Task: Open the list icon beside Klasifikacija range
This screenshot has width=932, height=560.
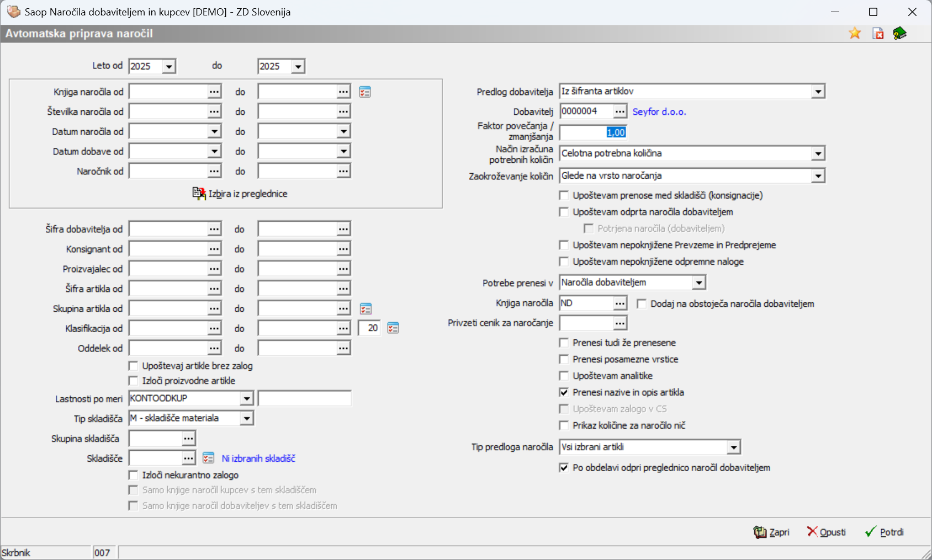Action: click(393, 328)
